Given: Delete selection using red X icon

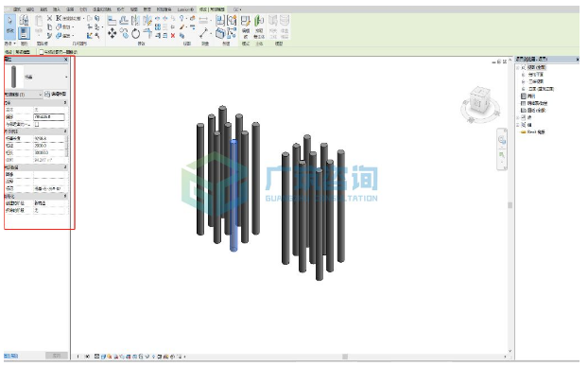Looking at the screenshot, I should [x=173, y=35].
